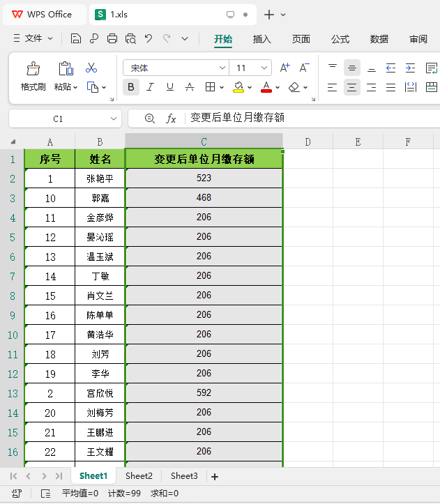Viewport: 440px width, 504px height.
Task: Expand the Name Box dropdown
Action: (113, 119)
